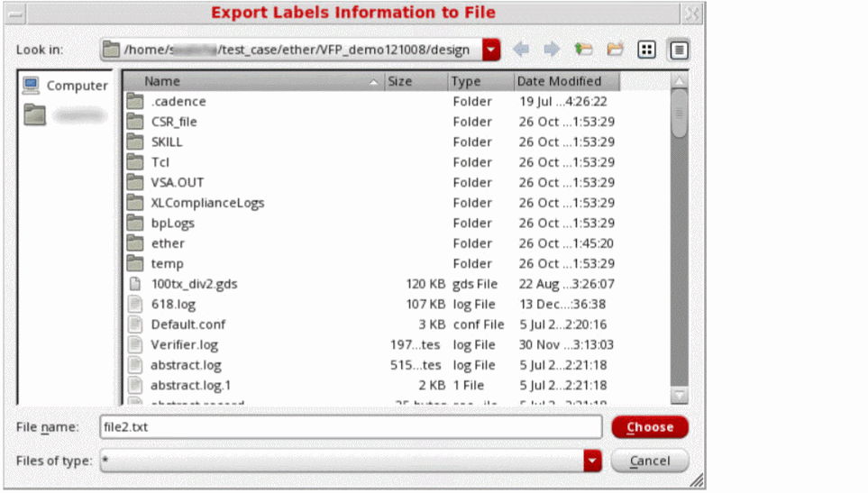The height and width of the screenshot is (493, 868).
Task: Click the gds File type cell
Action: pos(475,285)
